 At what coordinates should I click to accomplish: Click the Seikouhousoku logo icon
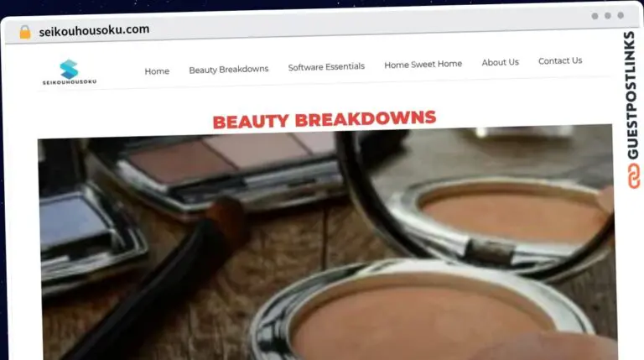click(x=69, y=69)
